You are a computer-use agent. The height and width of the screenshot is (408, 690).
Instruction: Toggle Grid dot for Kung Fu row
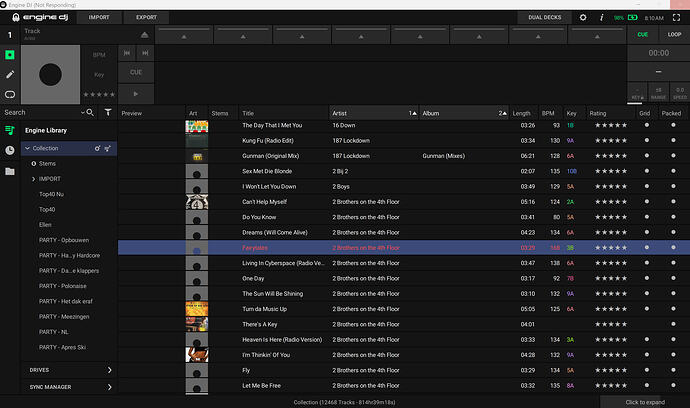646,140
